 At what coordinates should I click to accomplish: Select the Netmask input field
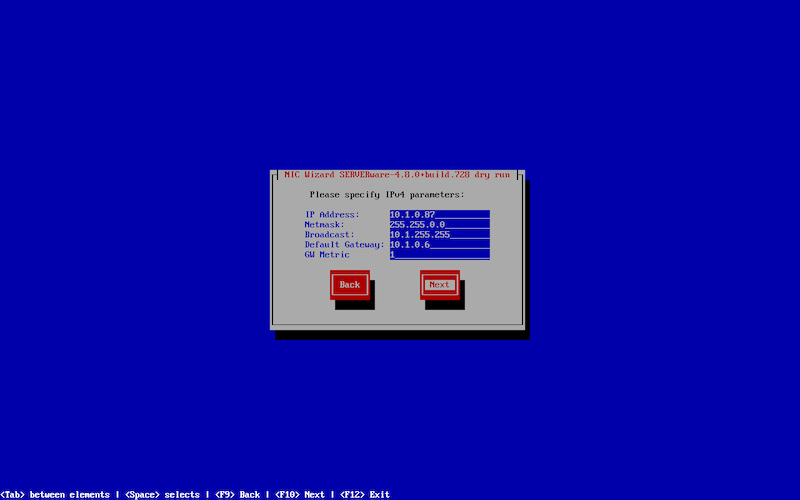(439, 224)
